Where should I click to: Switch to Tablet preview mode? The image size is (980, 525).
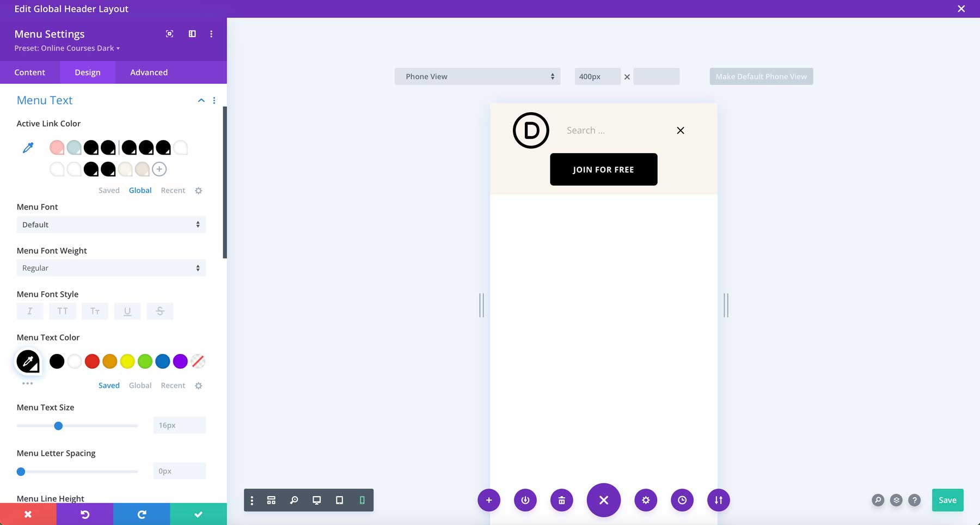(339, 499)
